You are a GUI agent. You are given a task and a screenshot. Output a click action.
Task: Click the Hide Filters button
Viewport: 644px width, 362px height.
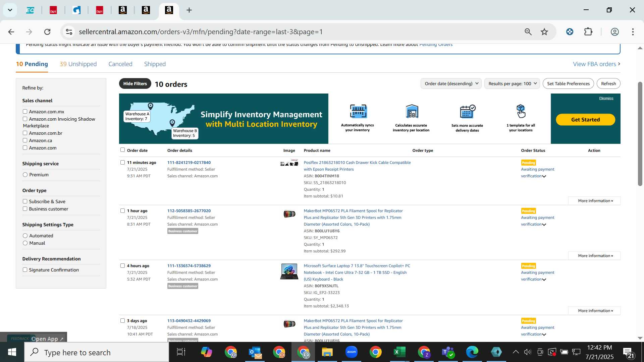135,83
